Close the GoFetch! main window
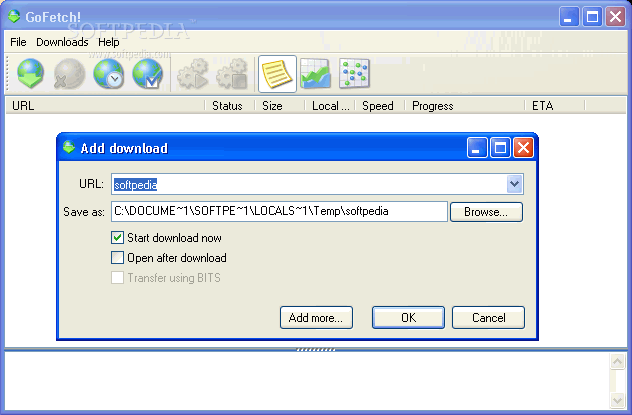Screen dimensions: 632x415 (615, 17)
